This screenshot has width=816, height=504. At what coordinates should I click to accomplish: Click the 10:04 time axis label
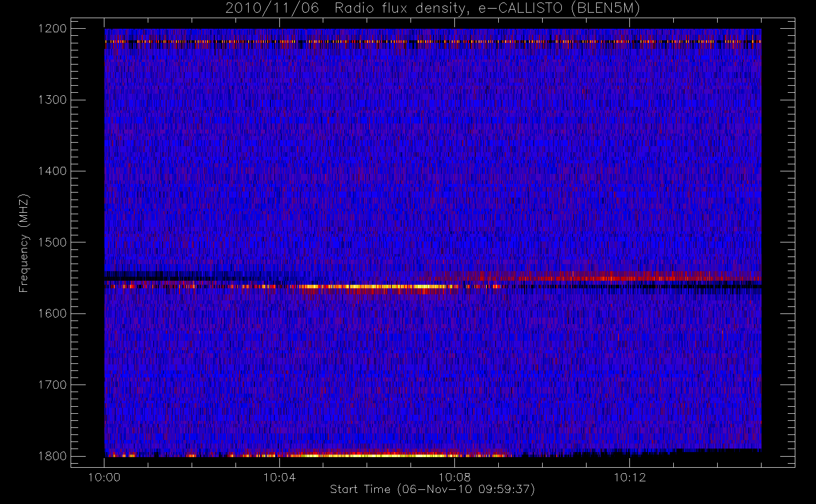[279, 477]
